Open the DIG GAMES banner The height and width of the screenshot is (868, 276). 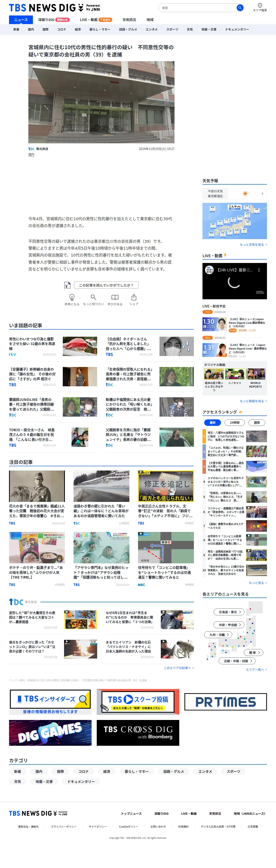pyautogui.click(x=50, y=733)
